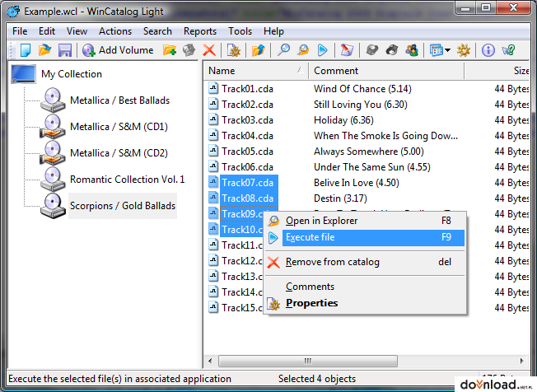Open the Tools menu
Image resolution: width=537 pixels, height=392 pixels.
pos(240,31)
